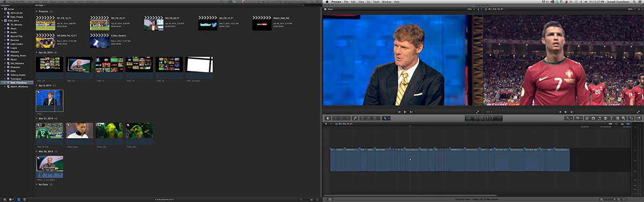Open the share export icon in toolbar

639,118
